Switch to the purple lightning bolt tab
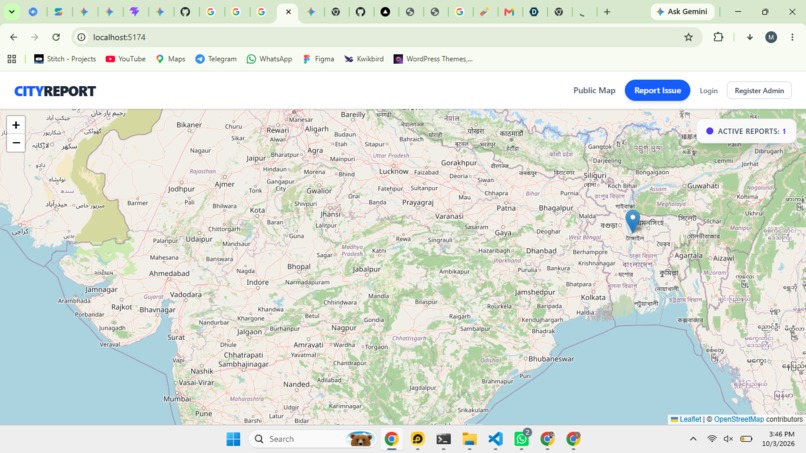This screenshot has height=453, width=806. tap(135, 11)
